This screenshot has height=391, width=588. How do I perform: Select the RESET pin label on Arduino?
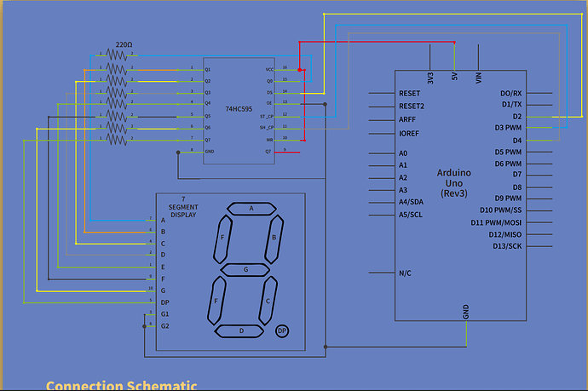coord(409,94)
